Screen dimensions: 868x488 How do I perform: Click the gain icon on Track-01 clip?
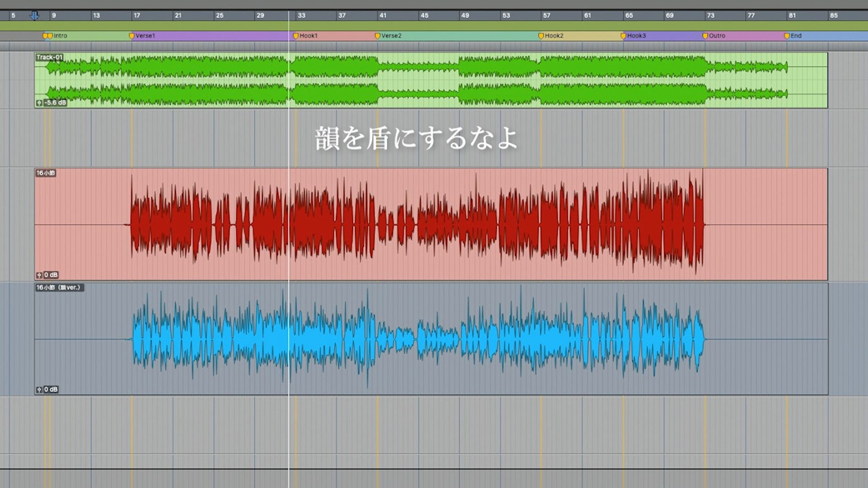tap(39, 103)
